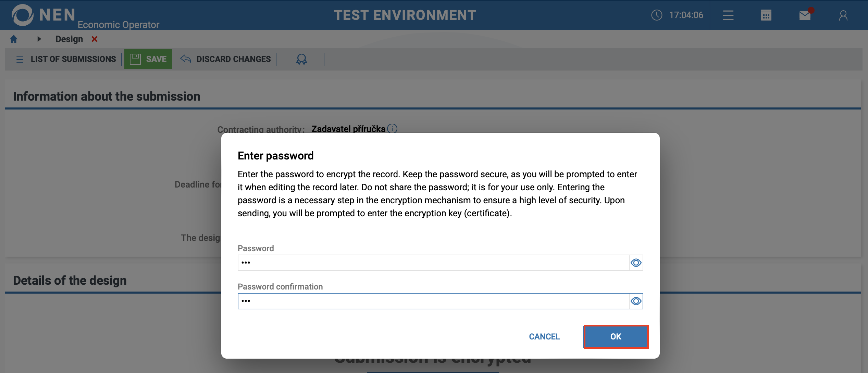Expand the breadcrumb arrow before Design

coord(39,39)
